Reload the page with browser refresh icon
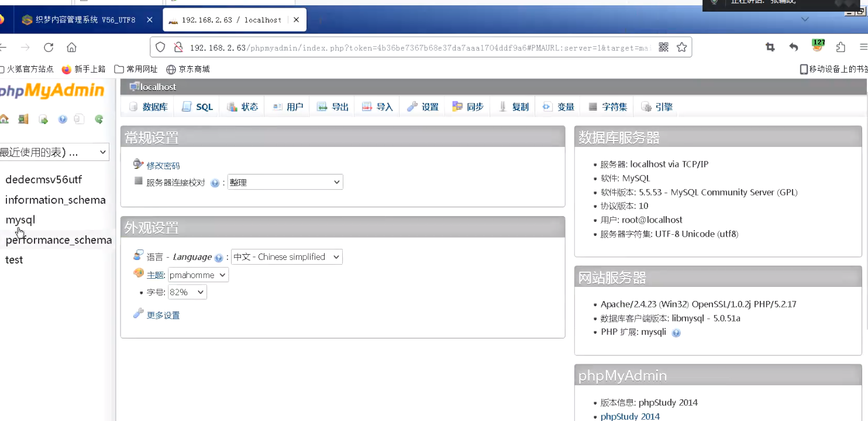 49,47
